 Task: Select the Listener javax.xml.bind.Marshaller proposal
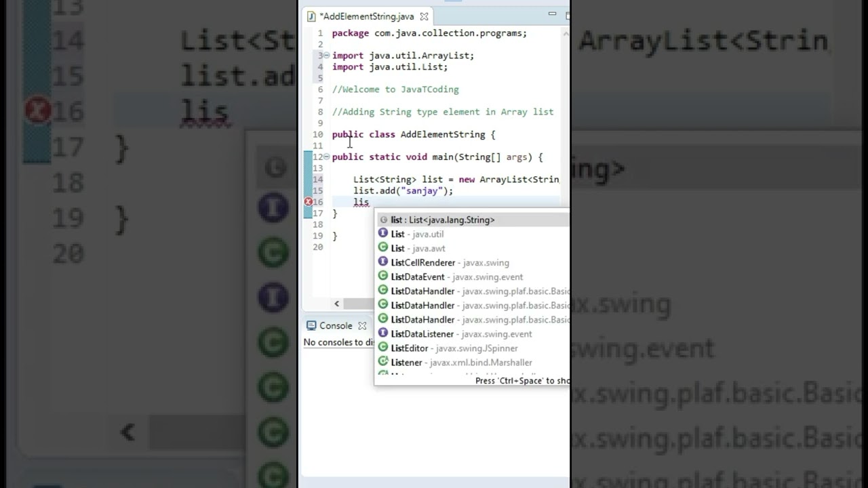(473, 362)
